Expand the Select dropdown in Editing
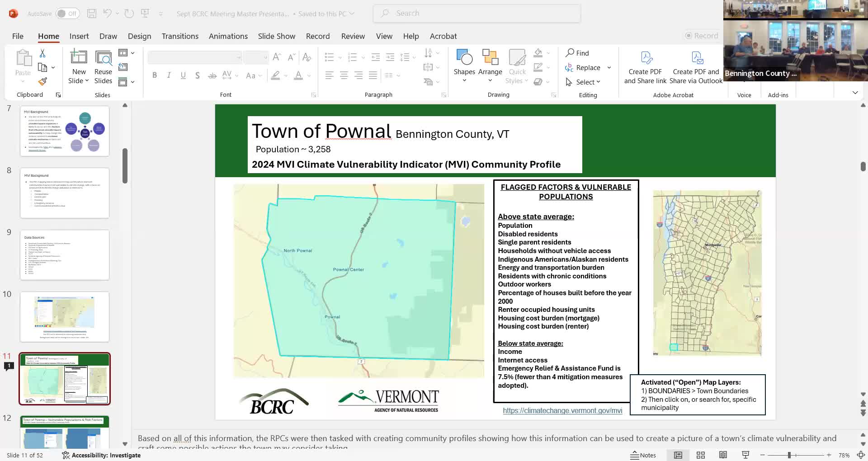The width and height of the screenshot is (868, 461). [x=588, y=82]
